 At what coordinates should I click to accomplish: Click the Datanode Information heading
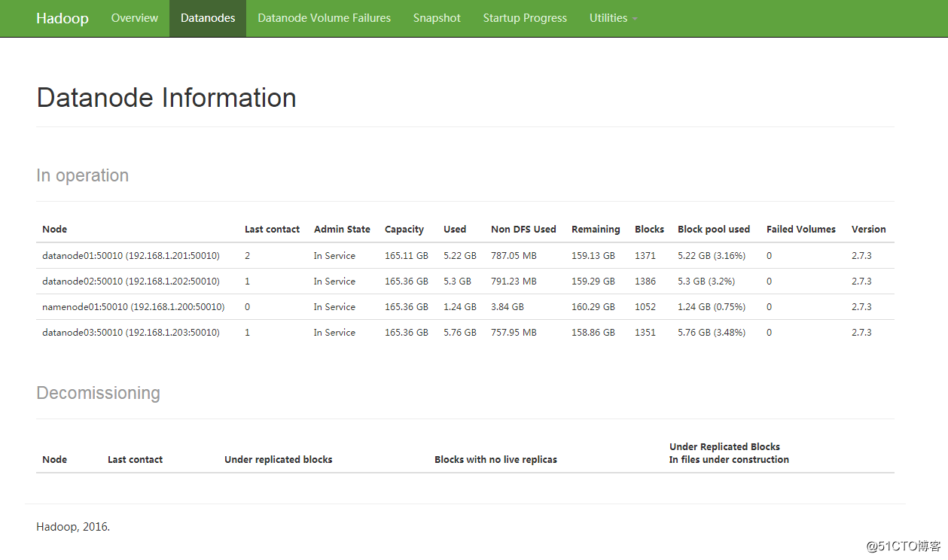coord(166,98)
